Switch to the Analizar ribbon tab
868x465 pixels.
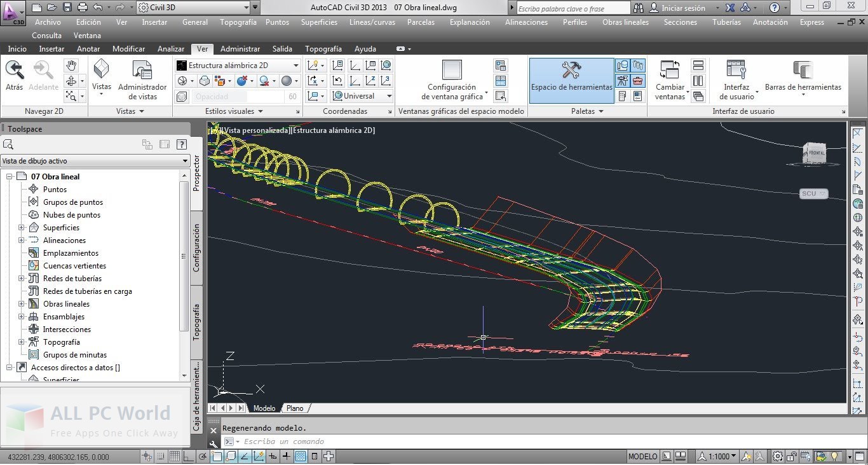(171, 49)
